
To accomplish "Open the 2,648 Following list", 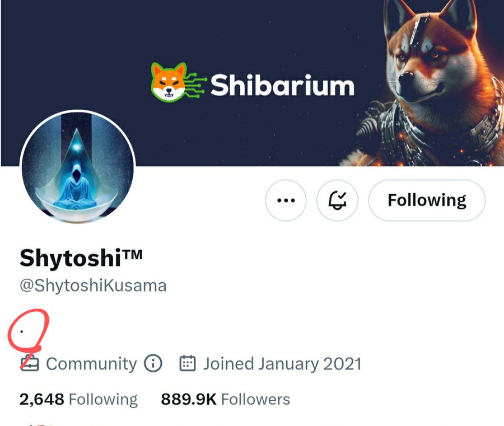I will 78,399.
